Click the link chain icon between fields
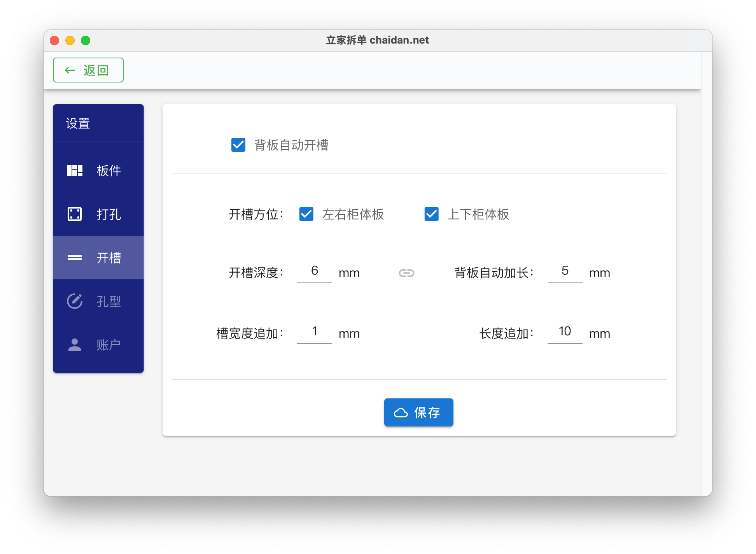This screenshot has height=554, width=756. click(406, 273)
